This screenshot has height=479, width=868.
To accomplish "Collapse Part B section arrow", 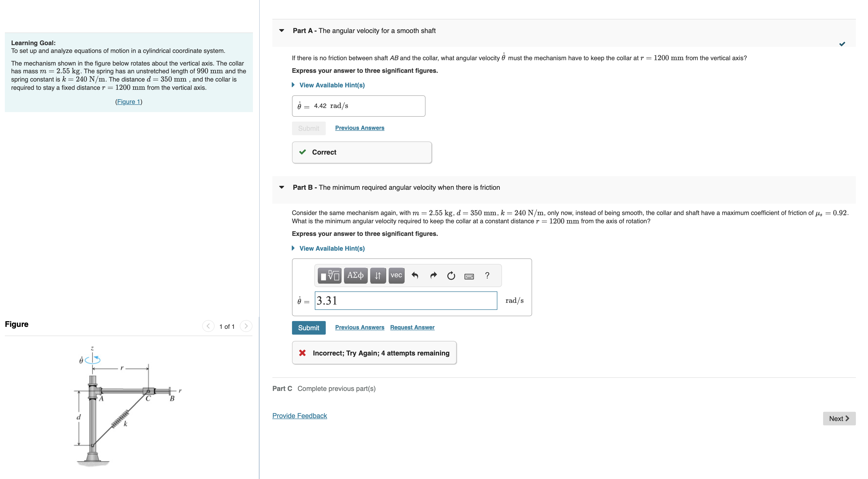I will [x=282, y=187].
